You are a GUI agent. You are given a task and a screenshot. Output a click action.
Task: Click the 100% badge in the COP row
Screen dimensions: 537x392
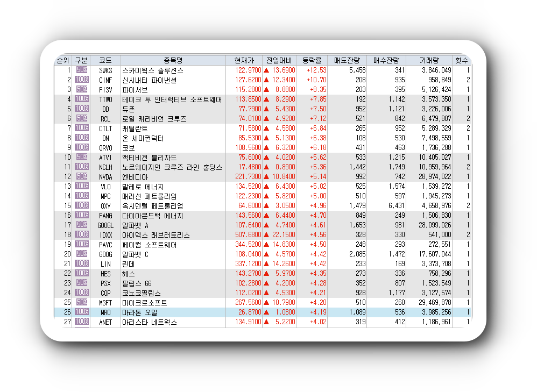82,293
